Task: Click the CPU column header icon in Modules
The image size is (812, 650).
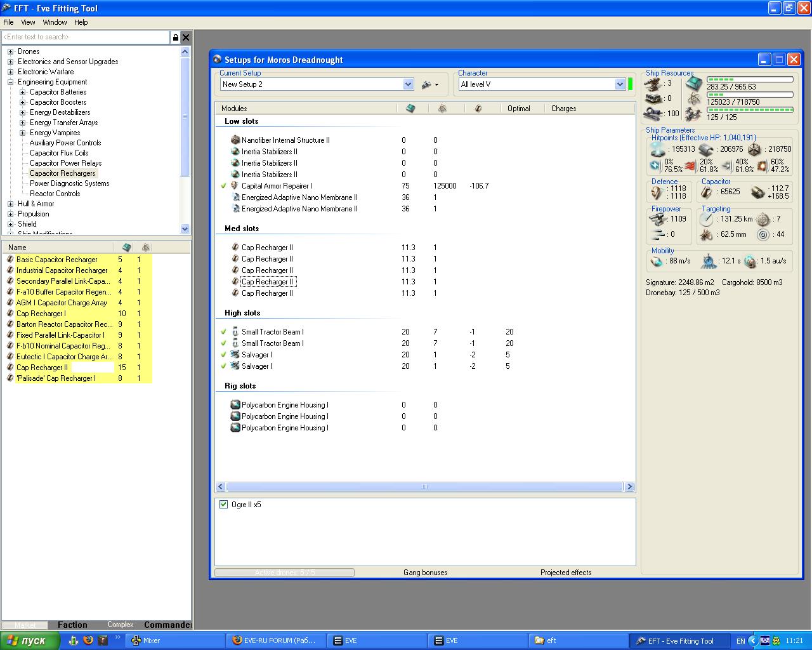Action: click(410, 109)
